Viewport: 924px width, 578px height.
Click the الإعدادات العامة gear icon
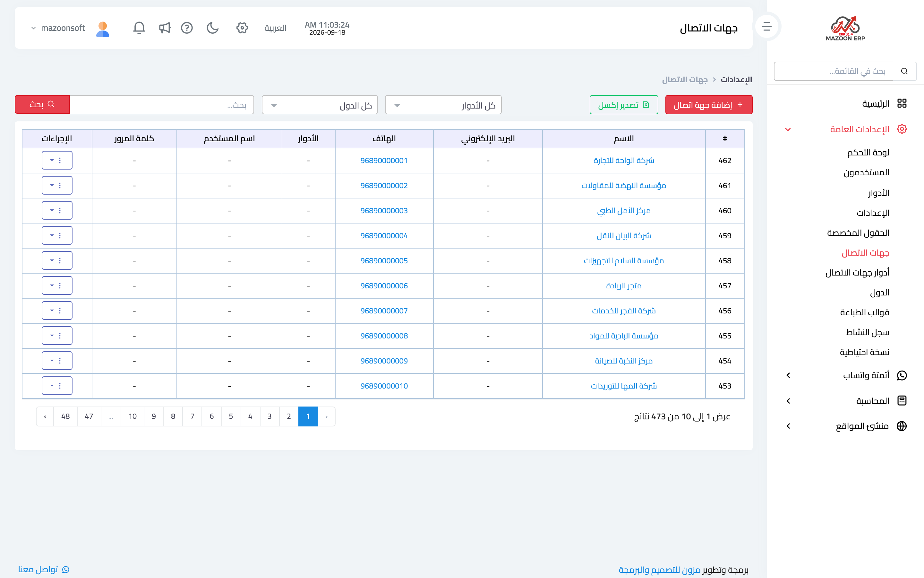[902, 129]
